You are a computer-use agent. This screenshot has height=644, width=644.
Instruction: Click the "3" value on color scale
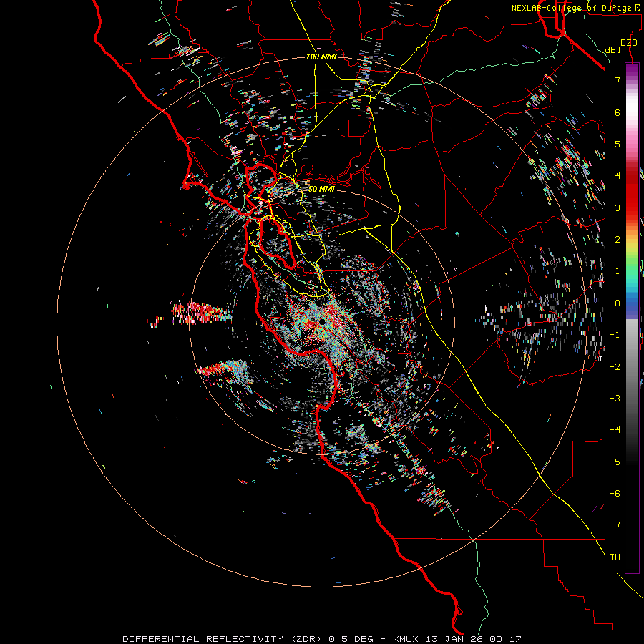point(618,208)
